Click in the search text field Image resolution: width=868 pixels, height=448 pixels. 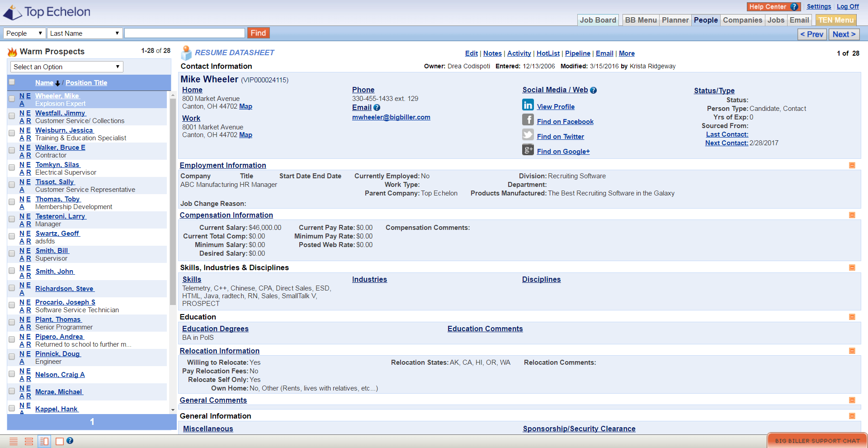tap(184, 33)
